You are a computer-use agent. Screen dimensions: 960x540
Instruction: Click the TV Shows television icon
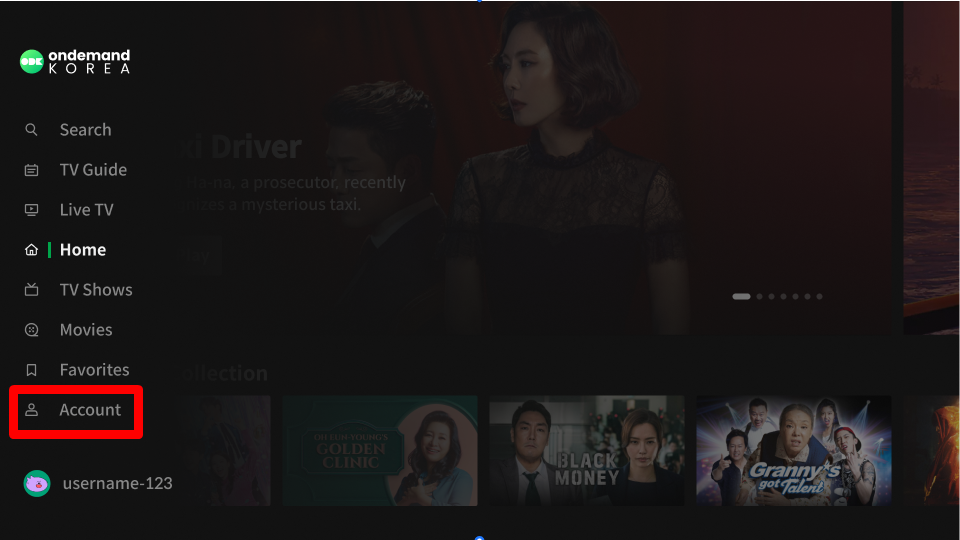point(31,290)
